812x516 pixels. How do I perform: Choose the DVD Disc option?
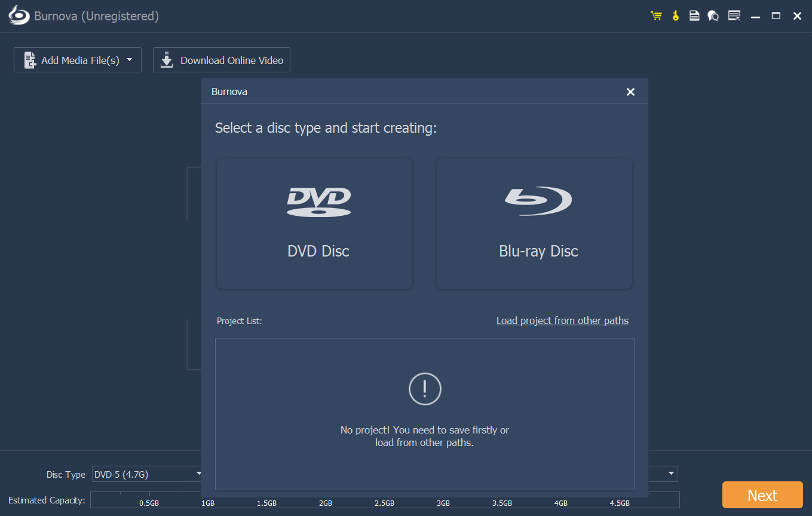pos(314,224)
